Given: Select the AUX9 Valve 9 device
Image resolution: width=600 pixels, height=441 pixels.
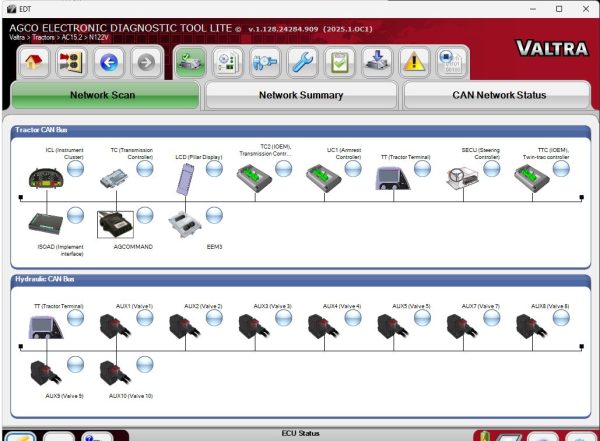Looking at the screenshot, I should pos(46,372).
